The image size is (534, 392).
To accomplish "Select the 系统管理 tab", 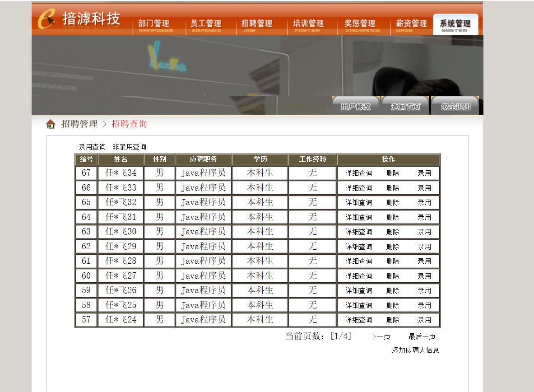I will [455, 25].
